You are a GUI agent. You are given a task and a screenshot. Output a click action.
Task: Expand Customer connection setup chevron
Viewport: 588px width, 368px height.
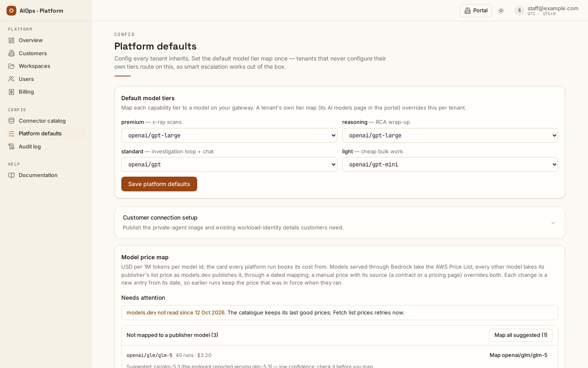click(553, 223)
